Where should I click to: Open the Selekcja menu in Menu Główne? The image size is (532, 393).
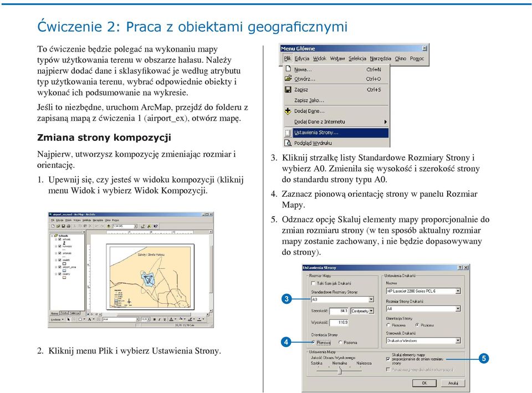(x=357, y=58)
